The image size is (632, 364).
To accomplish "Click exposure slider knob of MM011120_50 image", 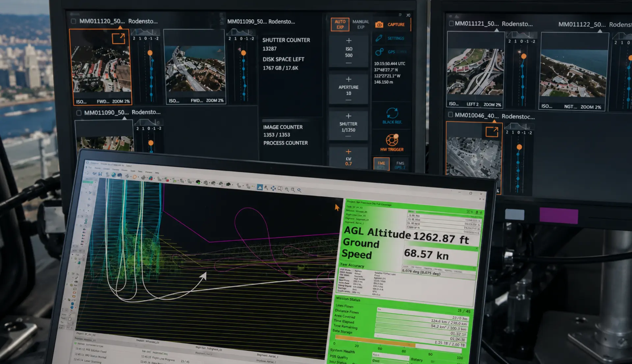I will 150,53.
